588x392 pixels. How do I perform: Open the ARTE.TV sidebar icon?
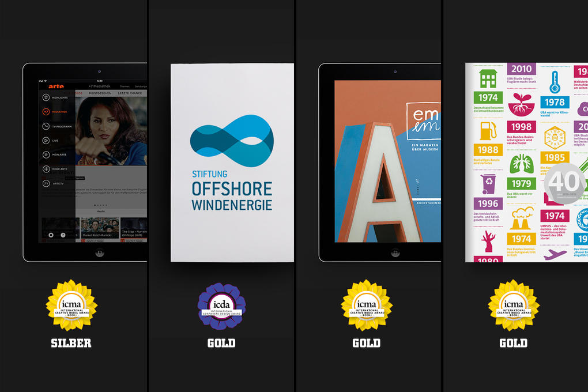pos(46,183)
